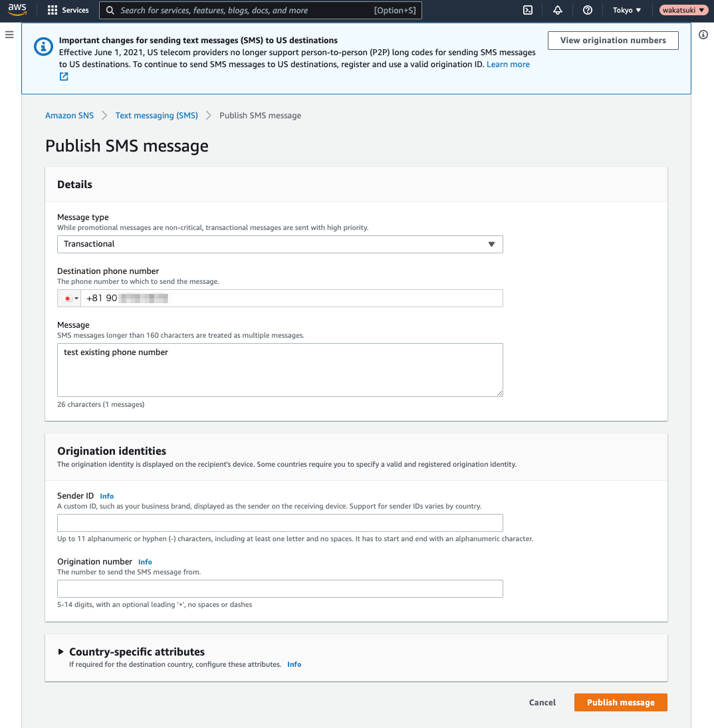Click into the Sender ID field

click(x=280, y=523)
